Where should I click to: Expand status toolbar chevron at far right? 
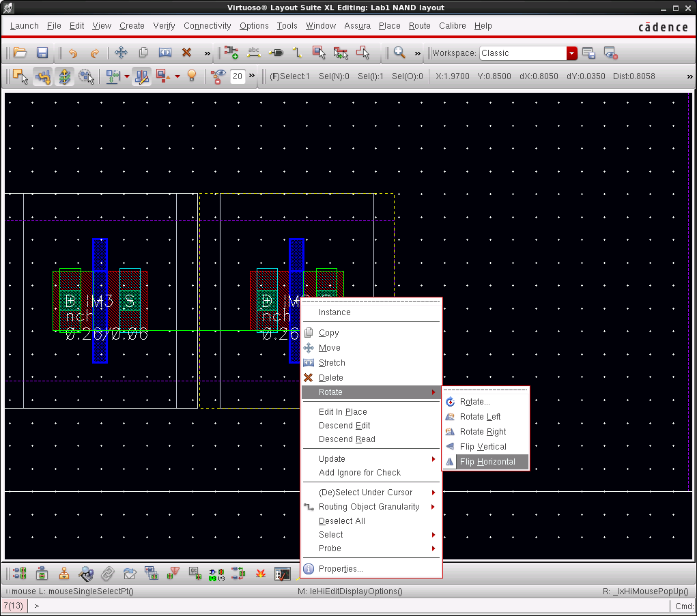pos(689,76)
